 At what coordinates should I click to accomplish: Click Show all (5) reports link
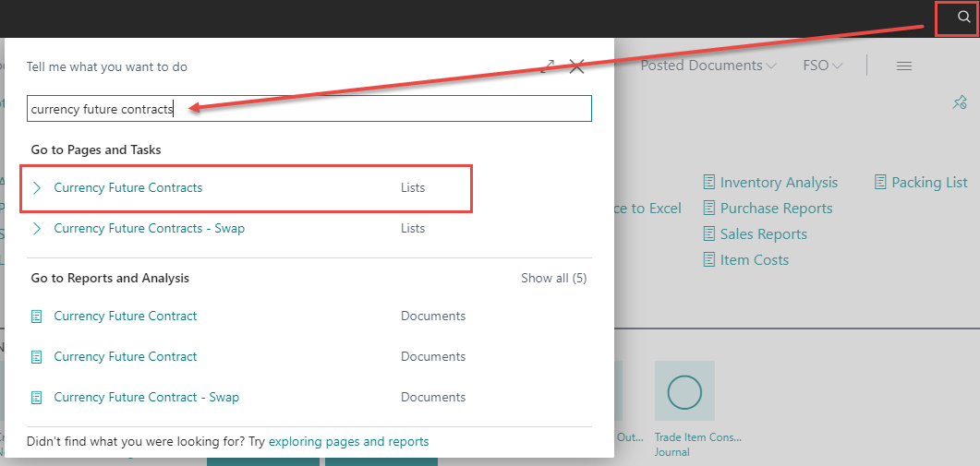pyautogui.click(x=553, y=279)
